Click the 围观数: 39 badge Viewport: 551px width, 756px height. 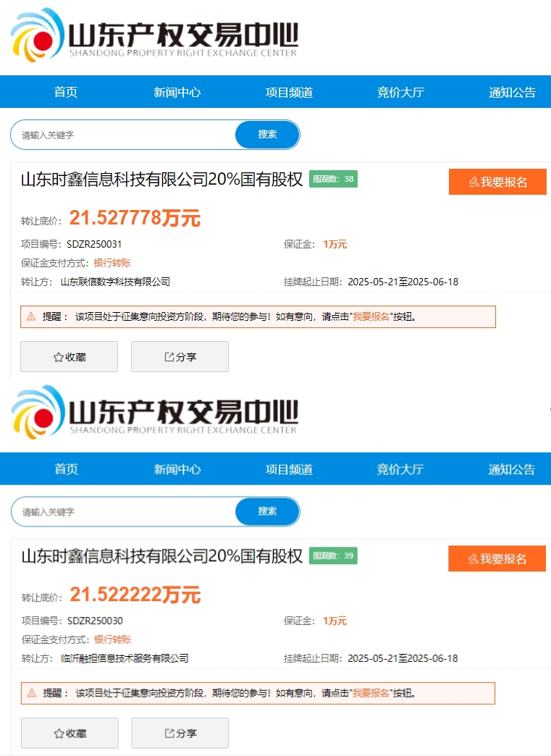pos(333,555)
